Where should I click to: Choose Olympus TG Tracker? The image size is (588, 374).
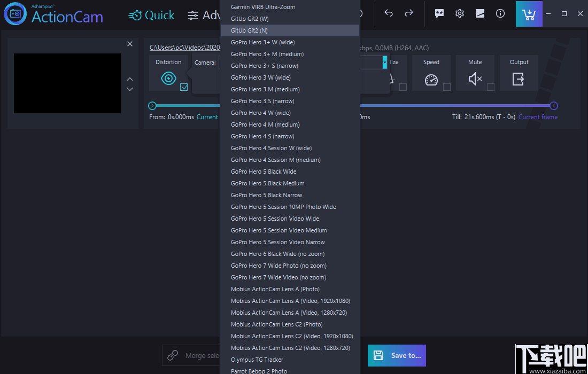pos(290,360)
